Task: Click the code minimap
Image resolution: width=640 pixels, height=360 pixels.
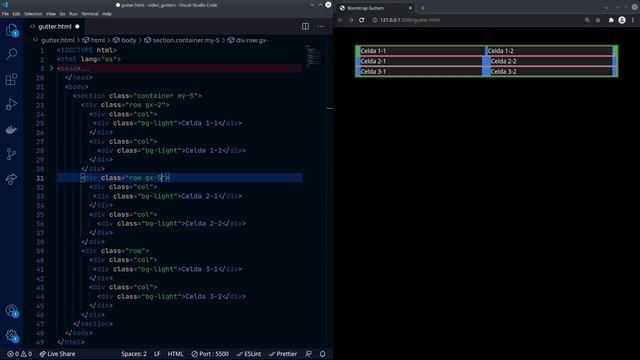Action: tap(313, 55)
